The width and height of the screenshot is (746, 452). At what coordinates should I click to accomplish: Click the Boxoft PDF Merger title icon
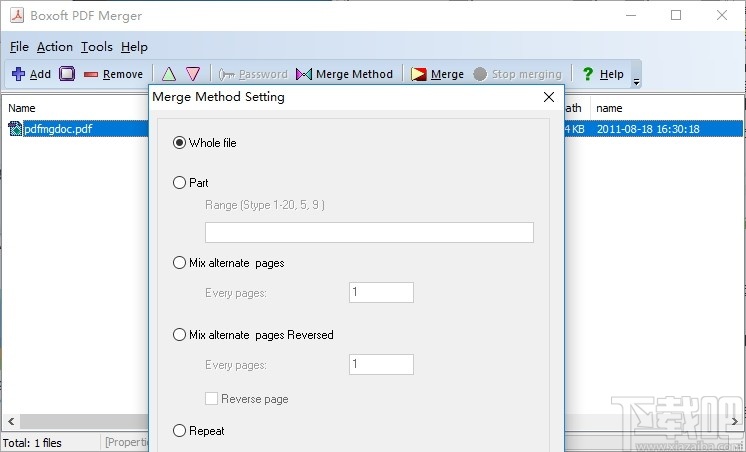coord(17,15)
